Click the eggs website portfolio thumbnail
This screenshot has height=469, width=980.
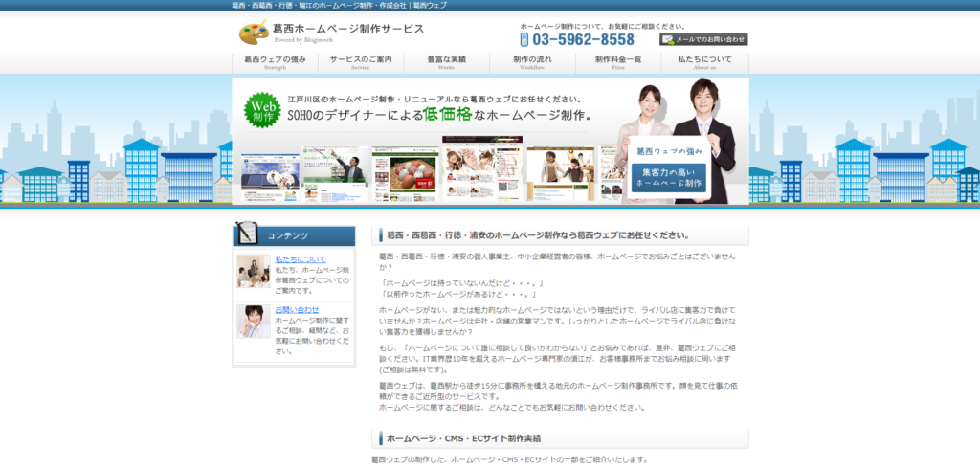click(x=405, y=174)
